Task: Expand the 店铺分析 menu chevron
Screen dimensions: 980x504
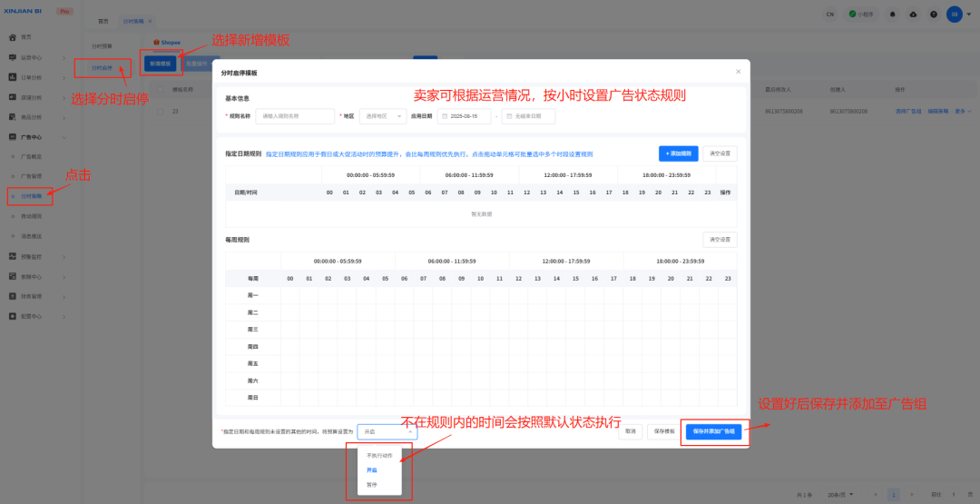Action: (64, 98)
